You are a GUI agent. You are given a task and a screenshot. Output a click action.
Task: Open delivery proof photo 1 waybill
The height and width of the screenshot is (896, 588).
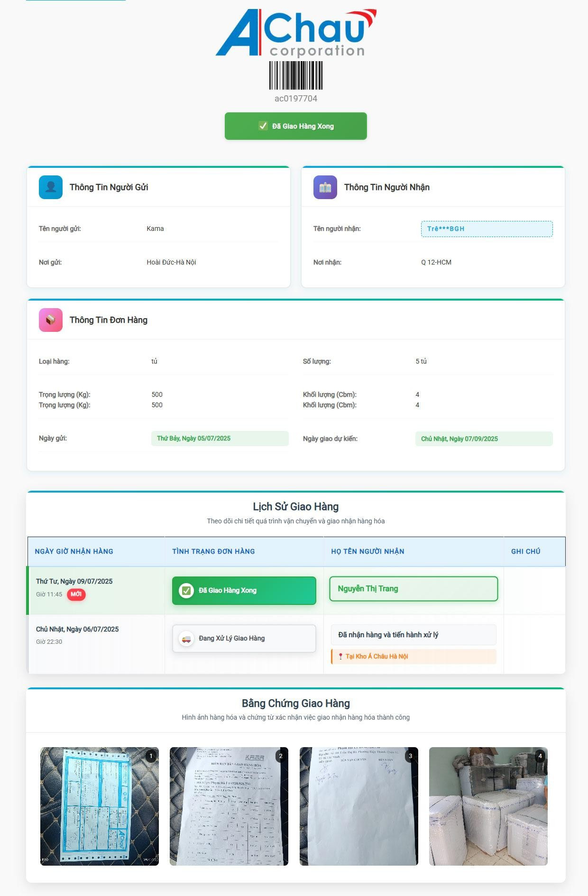point(100,806)
